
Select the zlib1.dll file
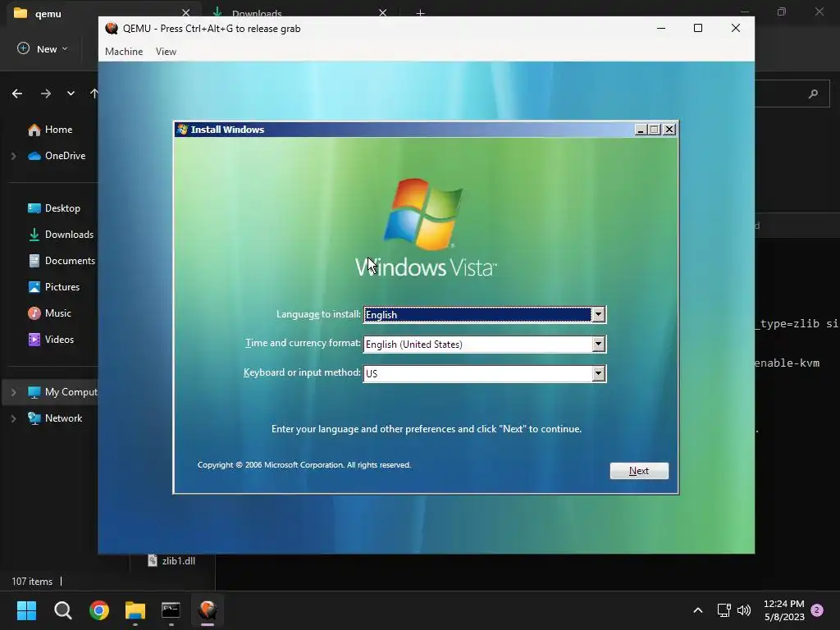pyautogui.click(x=171, y=561)
